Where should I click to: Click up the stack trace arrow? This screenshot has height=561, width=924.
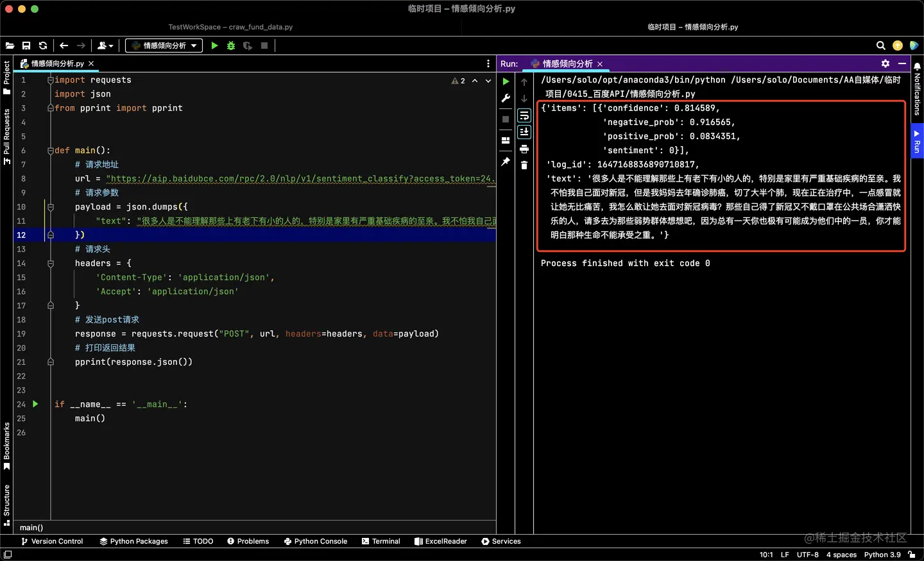tap(524, 82)
